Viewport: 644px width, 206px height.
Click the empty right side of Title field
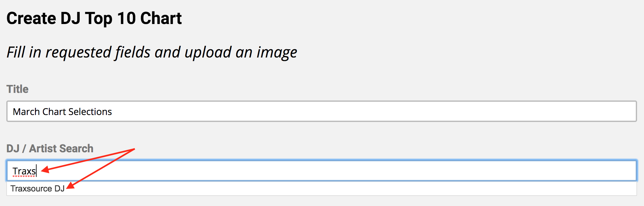[x=473, y=112]
